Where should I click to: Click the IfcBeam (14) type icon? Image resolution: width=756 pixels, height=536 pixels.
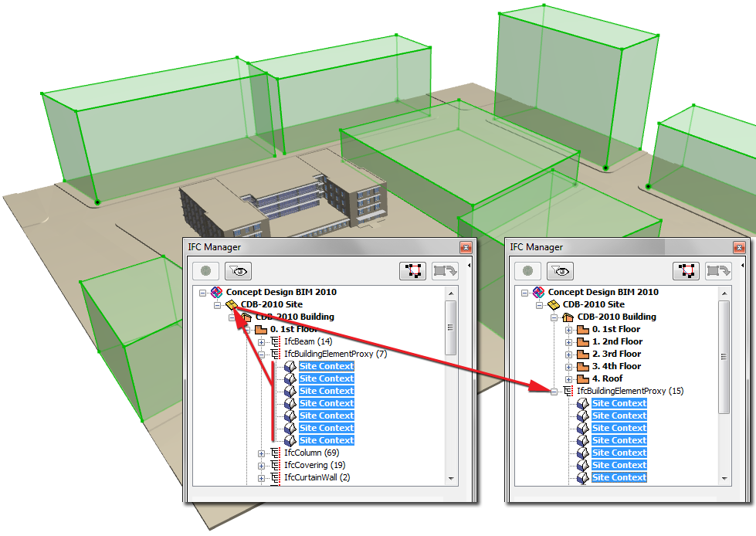(x=276, y=341)
